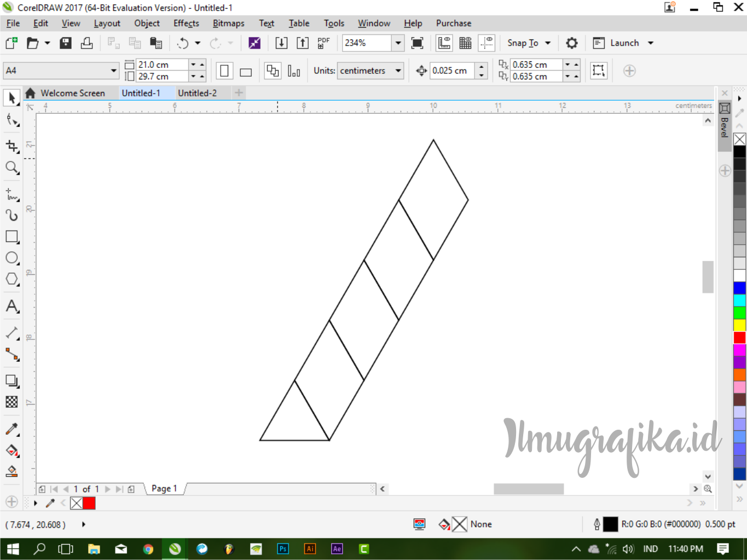Toggle landscape page orientation
The width and height of the screenshot is (747, 560).
point(245,71)
